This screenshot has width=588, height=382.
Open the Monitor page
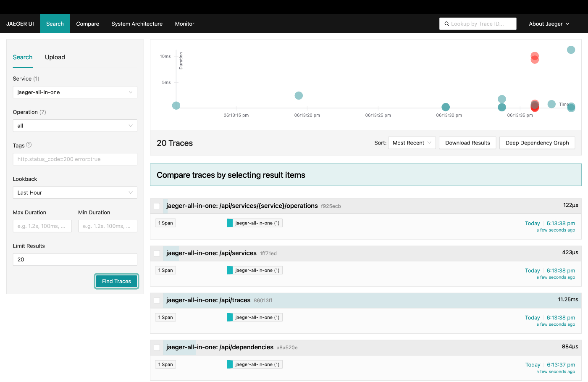tap(185, 24)
